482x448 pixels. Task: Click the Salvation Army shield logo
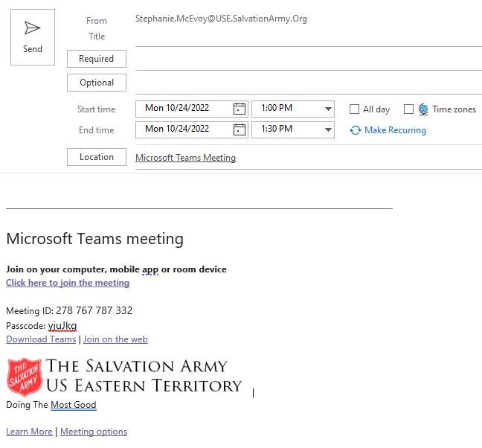(x=25, y=377)
